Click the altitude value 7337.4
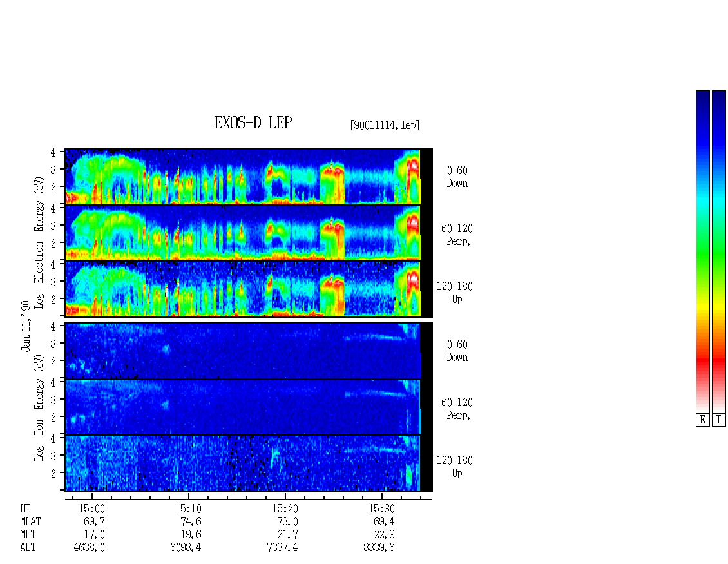 click(x=282, y=548)
